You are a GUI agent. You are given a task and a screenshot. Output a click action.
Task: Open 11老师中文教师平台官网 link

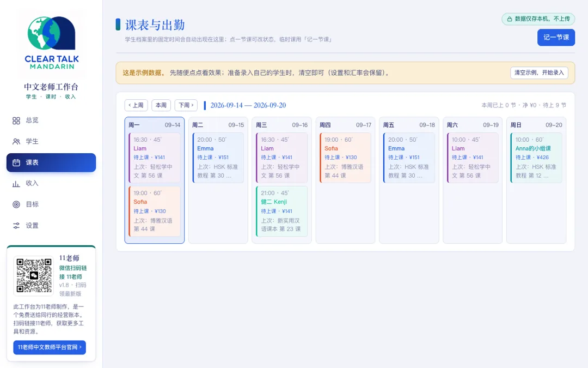50,347
